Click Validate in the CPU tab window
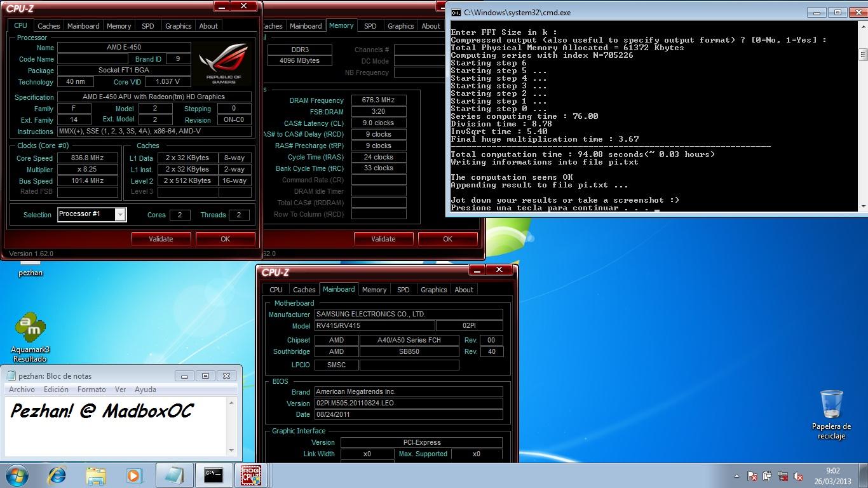This screenshot has height=488, width=868. [x=161, y=239]
